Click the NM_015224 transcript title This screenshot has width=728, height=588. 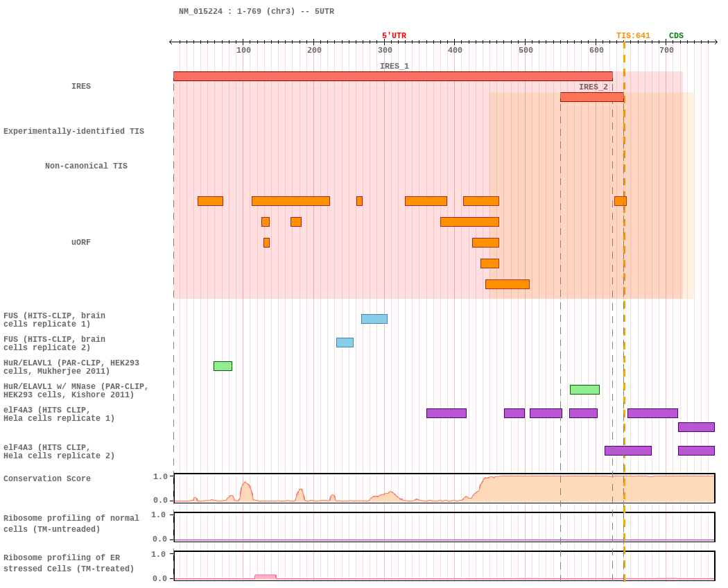coord(257,11)
